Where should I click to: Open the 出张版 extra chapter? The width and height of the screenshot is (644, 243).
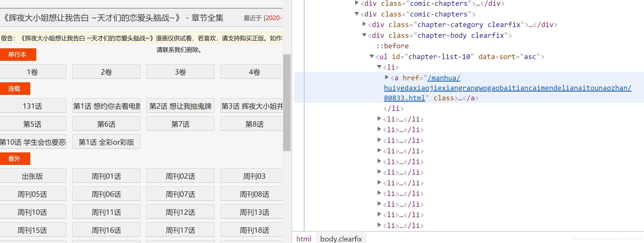(33, 176)
